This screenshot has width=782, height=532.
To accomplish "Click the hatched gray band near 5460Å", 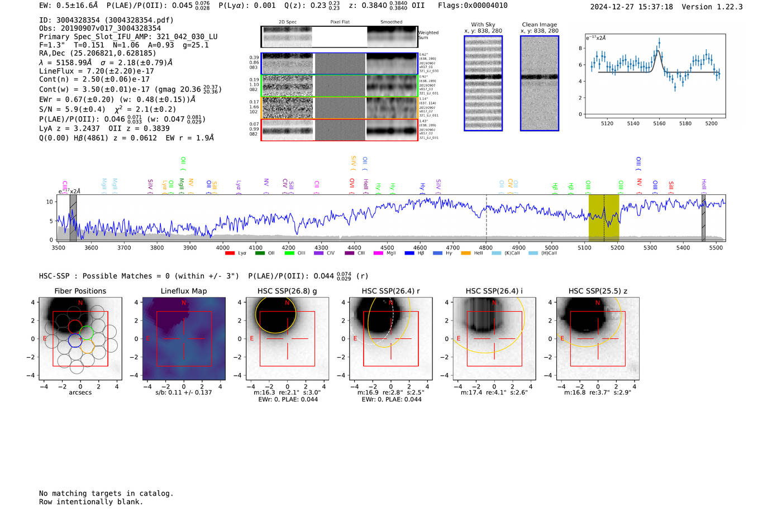I will [704, 218].
